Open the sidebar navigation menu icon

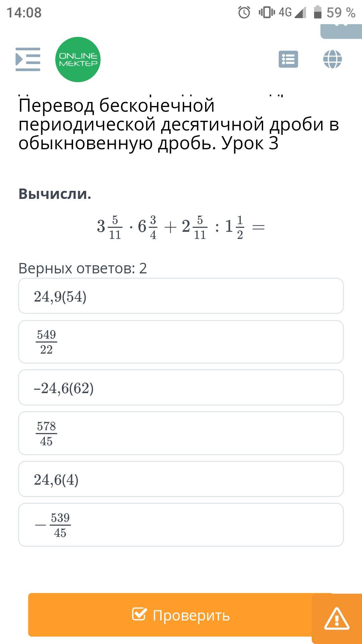click(28, 59)
